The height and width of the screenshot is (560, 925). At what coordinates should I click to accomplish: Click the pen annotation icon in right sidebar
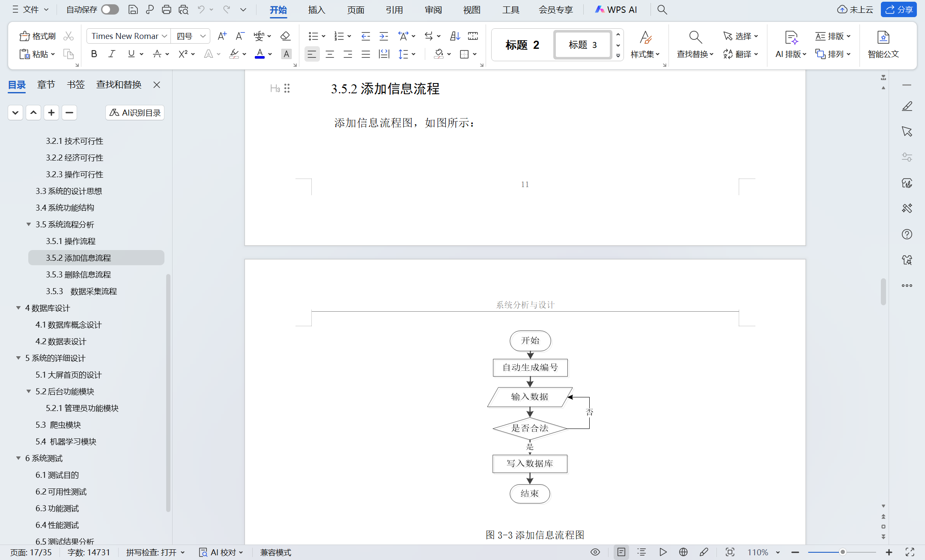(907, 106)
